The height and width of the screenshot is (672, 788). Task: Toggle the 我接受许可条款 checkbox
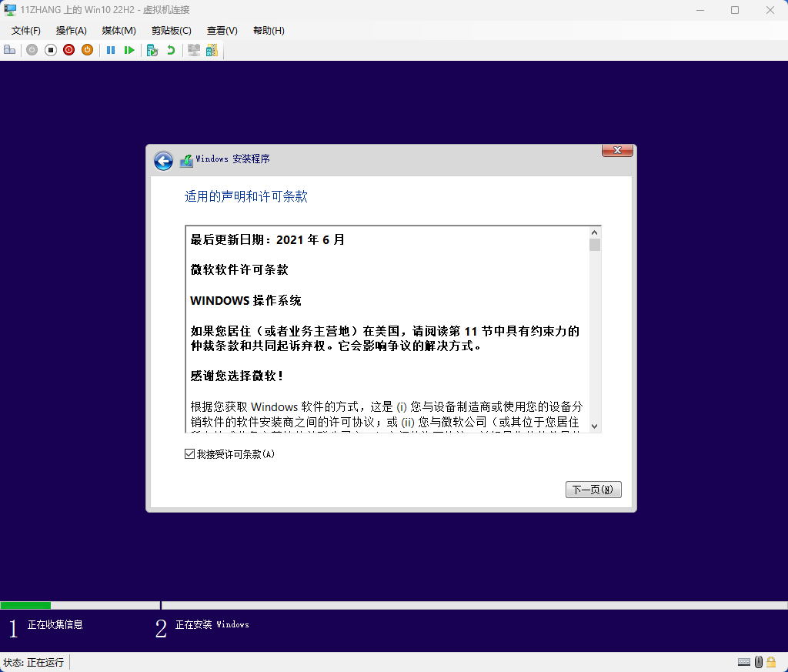(x=189, y=454)
